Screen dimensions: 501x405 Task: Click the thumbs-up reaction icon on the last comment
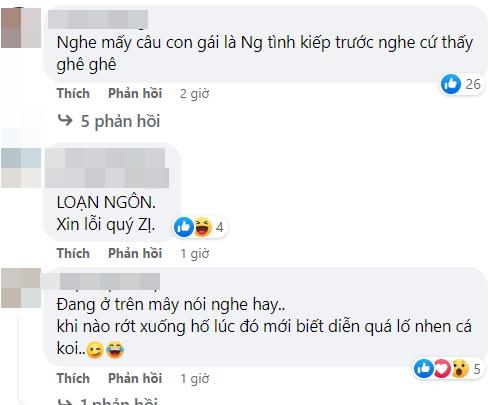pos(423,369)
